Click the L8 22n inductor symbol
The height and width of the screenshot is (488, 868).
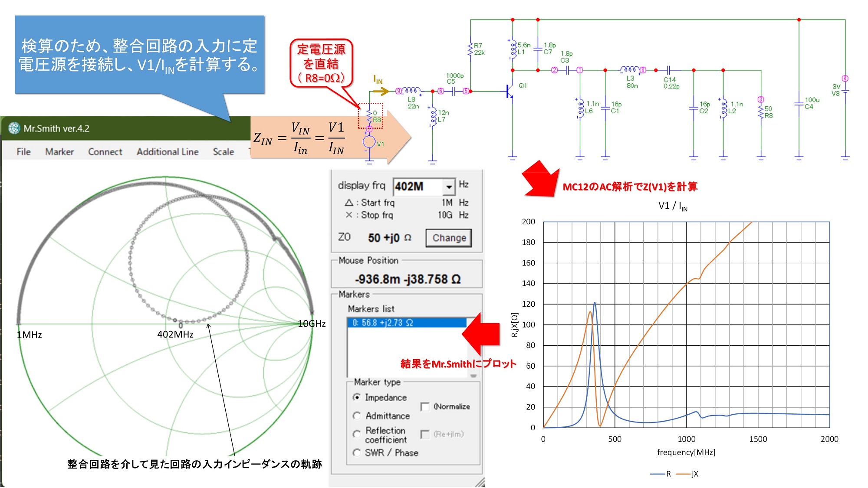[411, 91]
